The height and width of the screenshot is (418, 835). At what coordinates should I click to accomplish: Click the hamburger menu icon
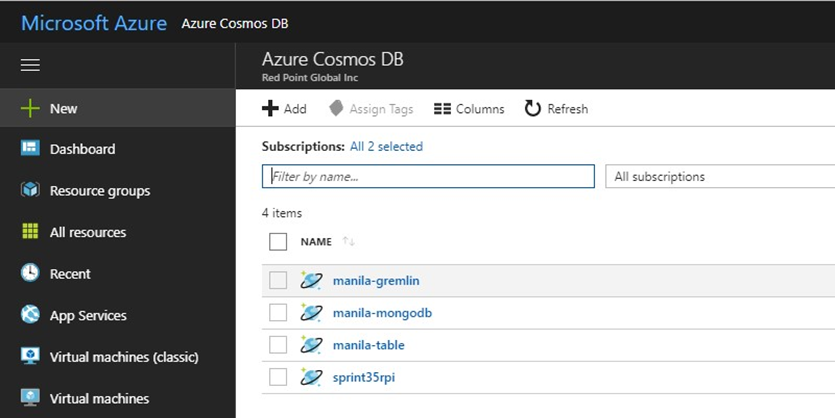[30, 65]
